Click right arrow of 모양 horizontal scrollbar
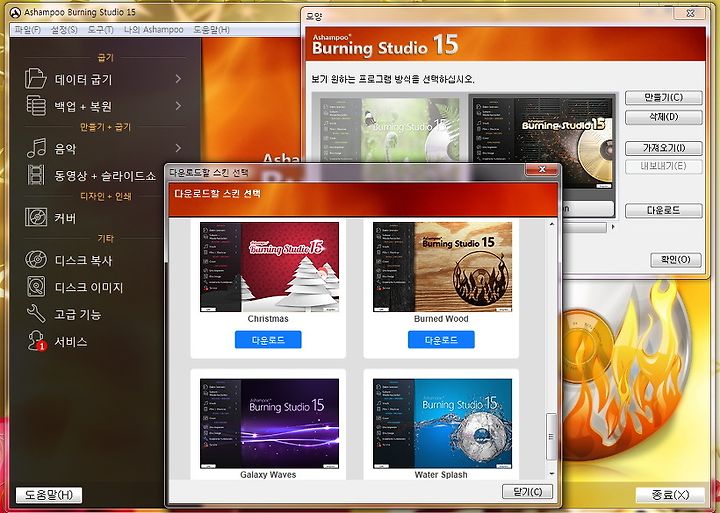The height and width of the screenshot is (513, 720). [613, 227]
